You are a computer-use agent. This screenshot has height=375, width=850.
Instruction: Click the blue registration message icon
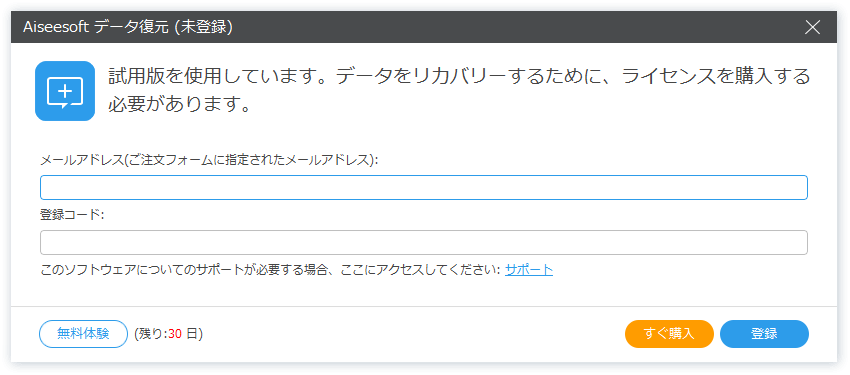pyautogui.click(x=65, y=90)
